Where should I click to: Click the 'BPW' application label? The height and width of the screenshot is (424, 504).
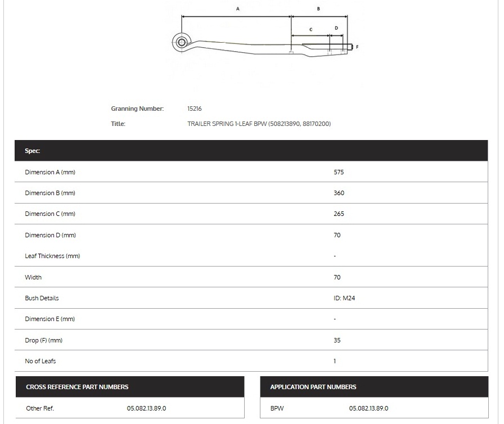pos(277,408)
